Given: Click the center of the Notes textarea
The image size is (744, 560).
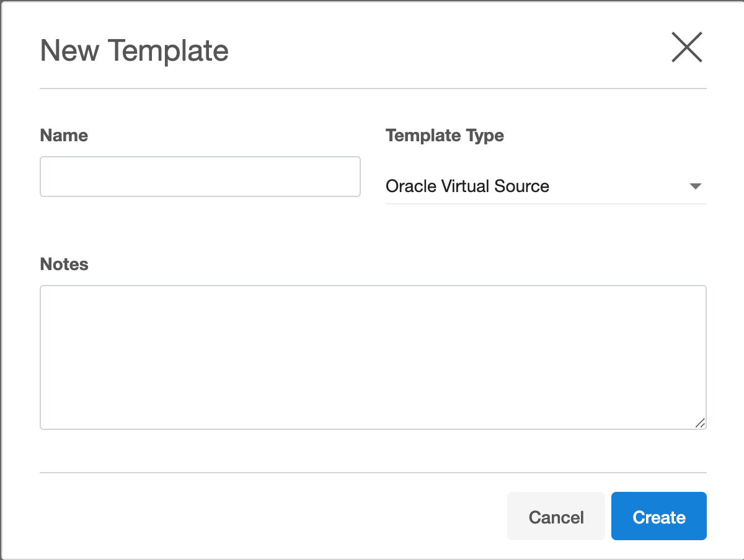Looking at the screenshot, I should 373,357.
